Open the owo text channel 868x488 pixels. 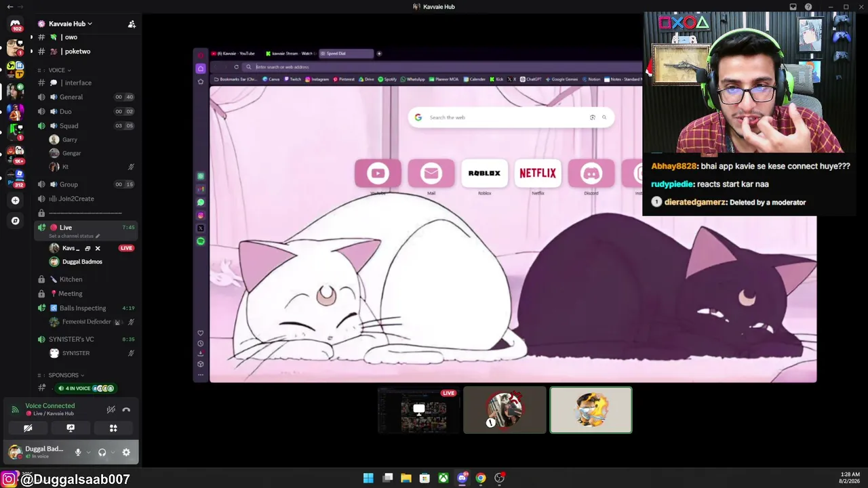(87, 37)
